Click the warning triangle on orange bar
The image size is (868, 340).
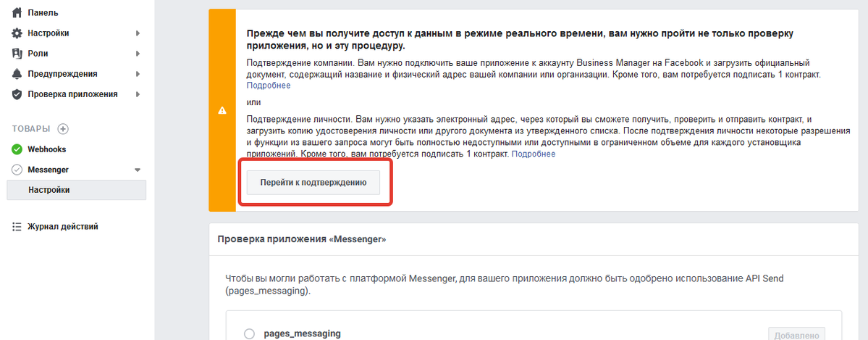point(222,109)
